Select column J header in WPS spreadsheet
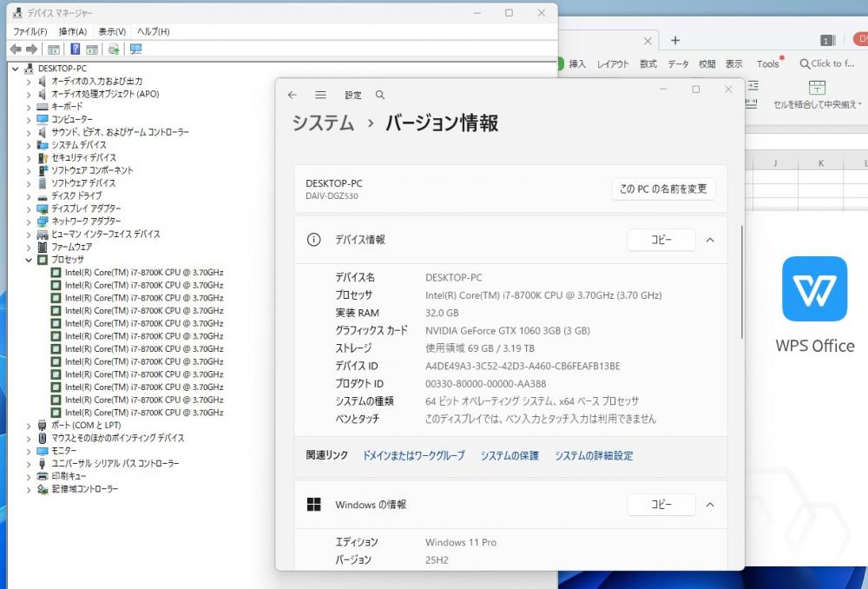This screenshot has height=589, width=868. [775, 163]
